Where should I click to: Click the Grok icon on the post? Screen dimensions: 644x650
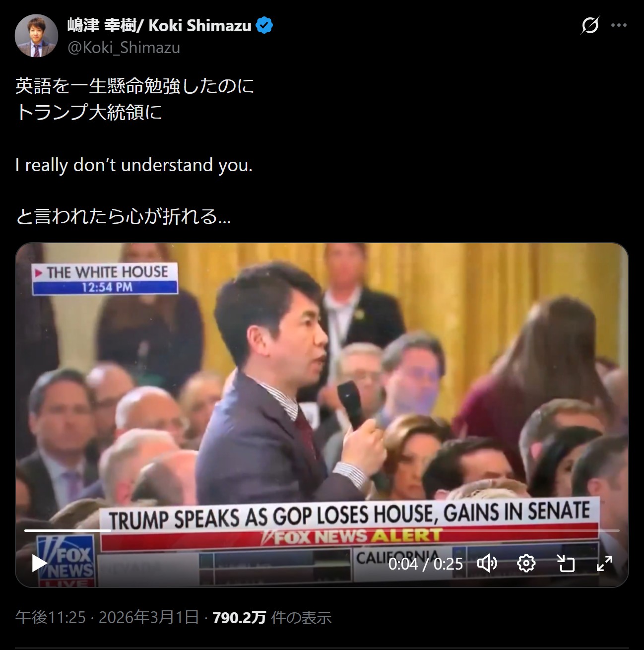(x=589, y=25)
